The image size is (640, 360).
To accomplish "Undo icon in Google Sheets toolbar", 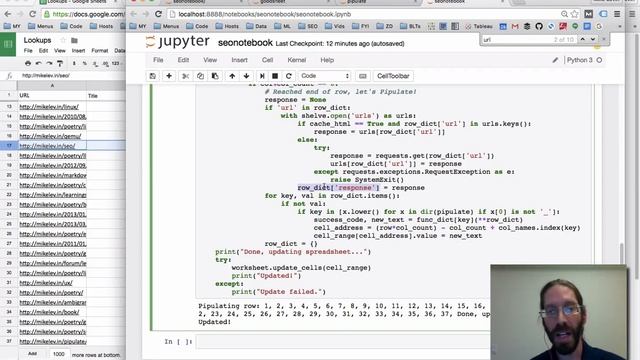I will [x=39, y=64].
